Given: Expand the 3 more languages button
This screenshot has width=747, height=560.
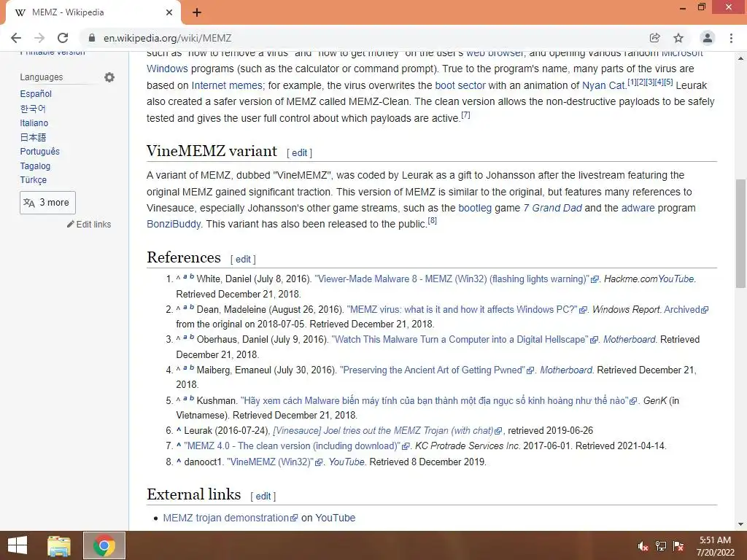Looking at the screenshot, I should pyautogui.click(x=47, y=203).
